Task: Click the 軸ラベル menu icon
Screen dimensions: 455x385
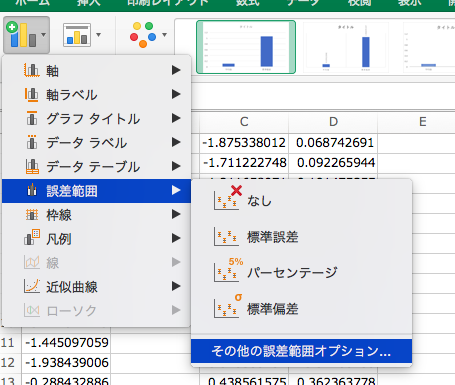Action: (32, 95)
